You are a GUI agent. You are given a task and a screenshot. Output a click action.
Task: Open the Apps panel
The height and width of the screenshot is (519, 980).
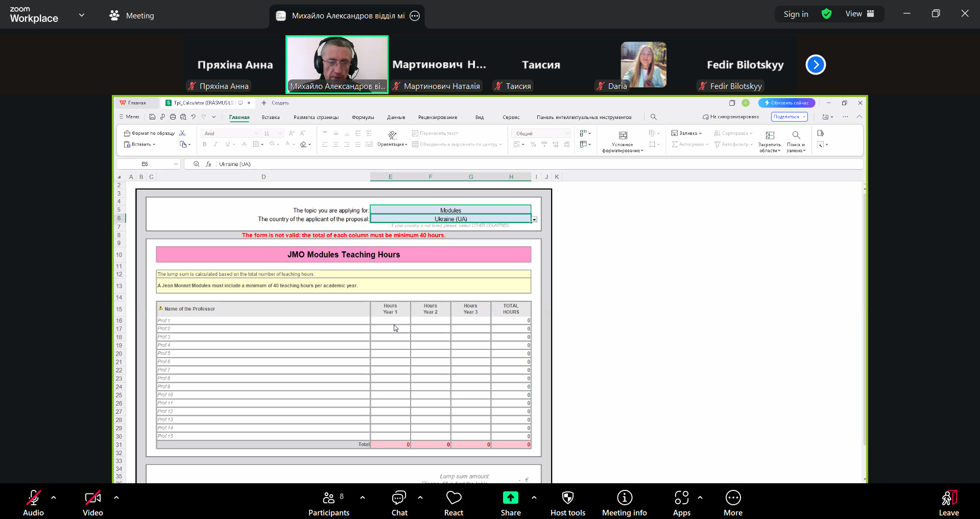coord(681,503)
